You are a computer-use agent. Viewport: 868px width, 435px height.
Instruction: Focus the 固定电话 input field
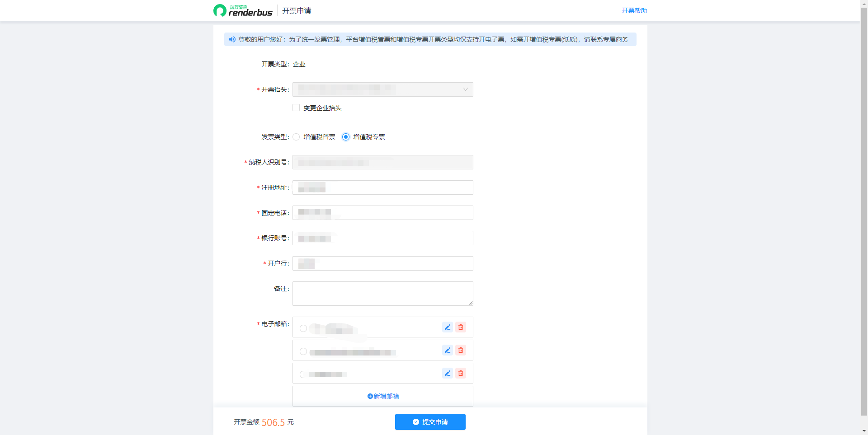tap(383, 213)
